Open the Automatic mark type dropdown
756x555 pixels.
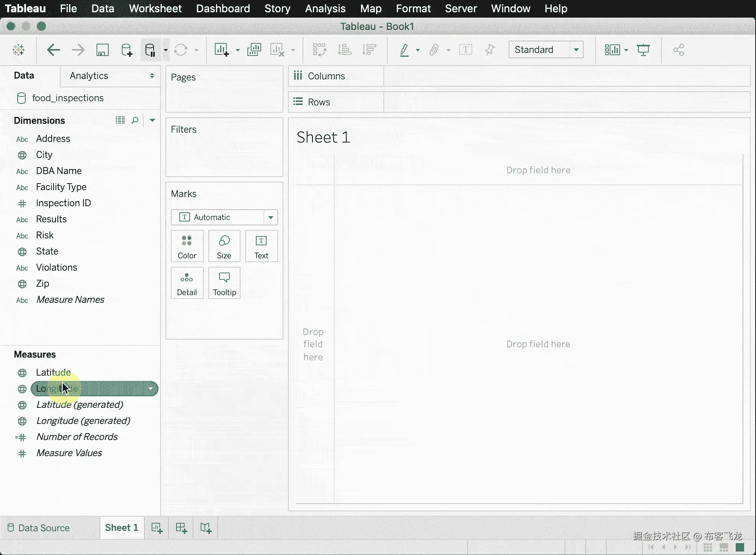click(270, 217)
